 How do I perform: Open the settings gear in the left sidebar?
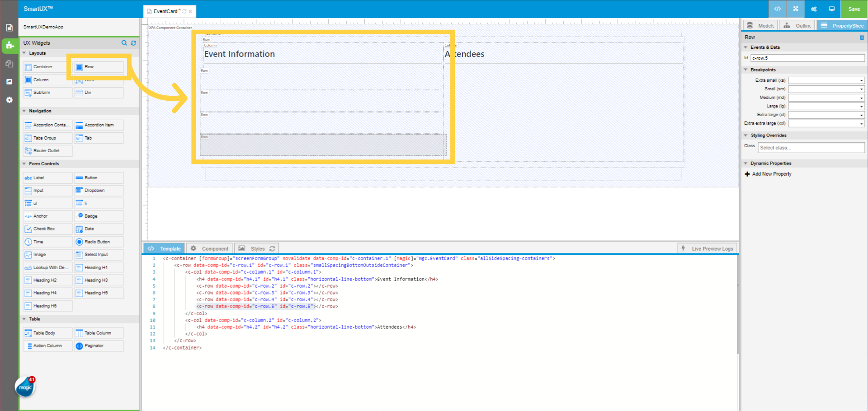point(9,100)
